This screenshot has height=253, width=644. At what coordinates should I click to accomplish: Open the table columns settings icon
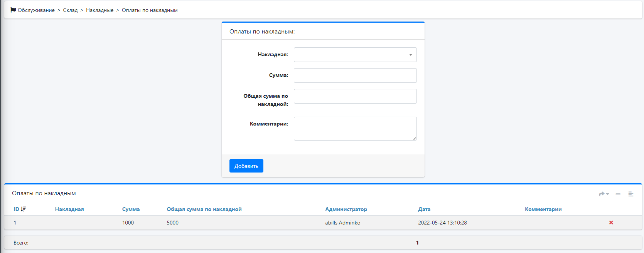click(631, 194)
